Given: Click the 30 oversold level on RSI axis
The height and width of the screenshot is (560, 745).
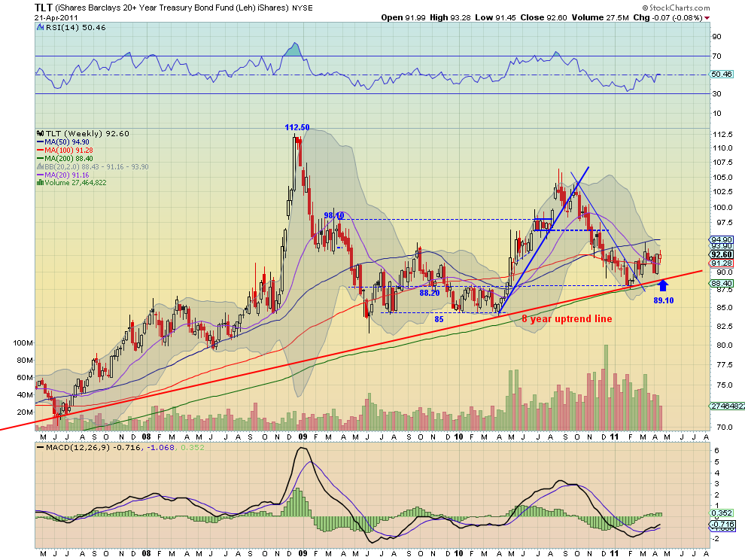Looking at the screenshot, I should (x=716, y=93).
